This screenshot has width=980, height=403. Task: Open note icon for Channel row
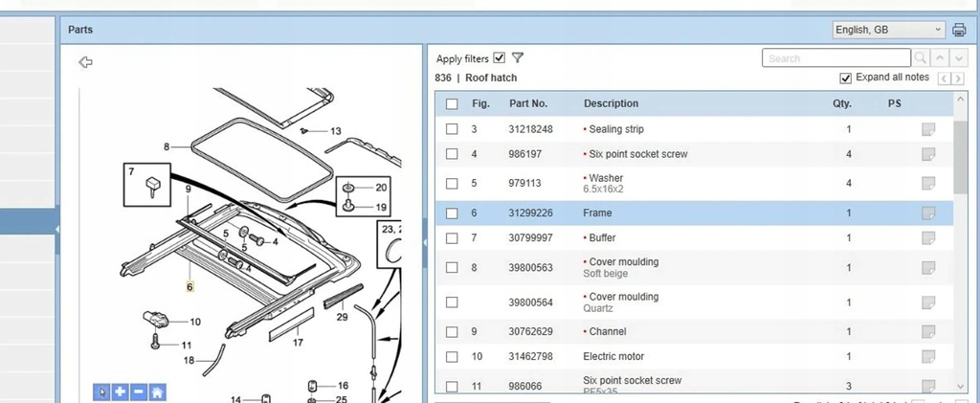(928, 332)
